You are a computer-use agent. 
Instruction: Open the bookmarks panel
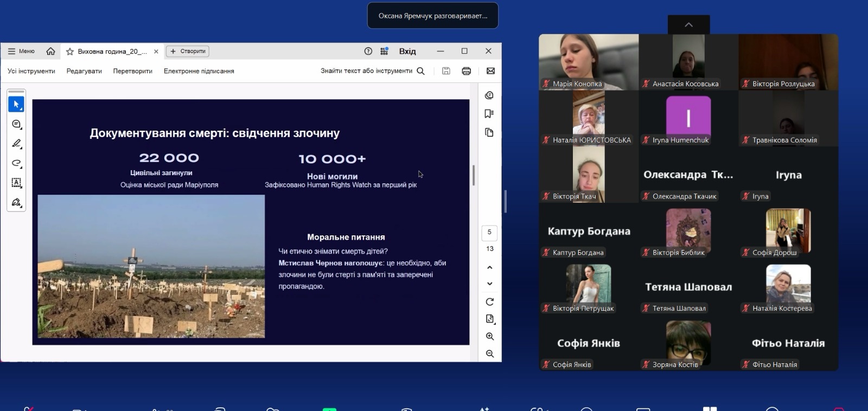pos(489,114)
